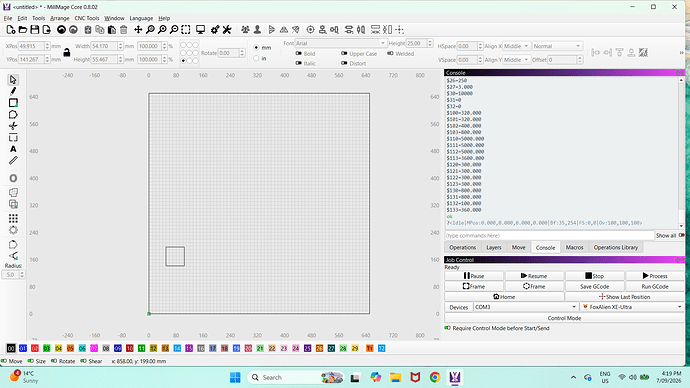
Task: Select the ruler measure tool
Action: click(x=13, y=161)
